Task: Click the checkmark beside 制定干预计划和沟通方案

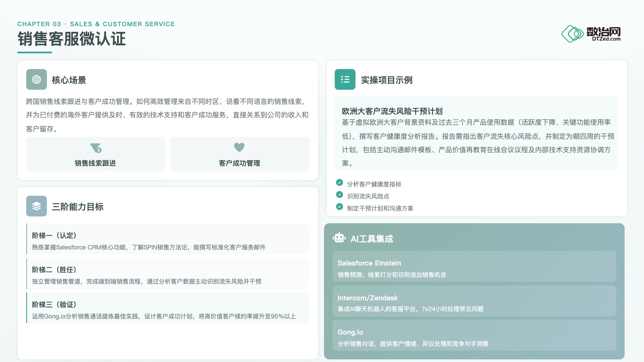Action: [x=339, y=206]
